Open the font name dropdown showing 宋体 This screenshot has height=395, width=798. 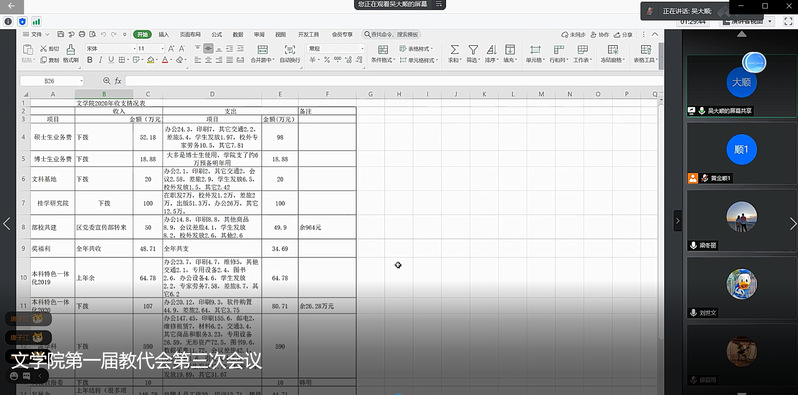pos(109,48)
